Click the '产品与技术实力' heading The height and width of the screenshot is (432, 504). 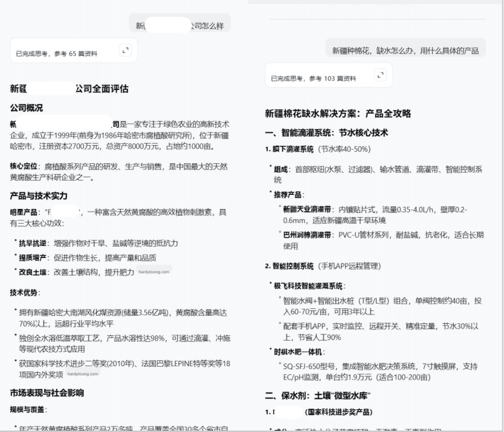click(x=38, y=196)
